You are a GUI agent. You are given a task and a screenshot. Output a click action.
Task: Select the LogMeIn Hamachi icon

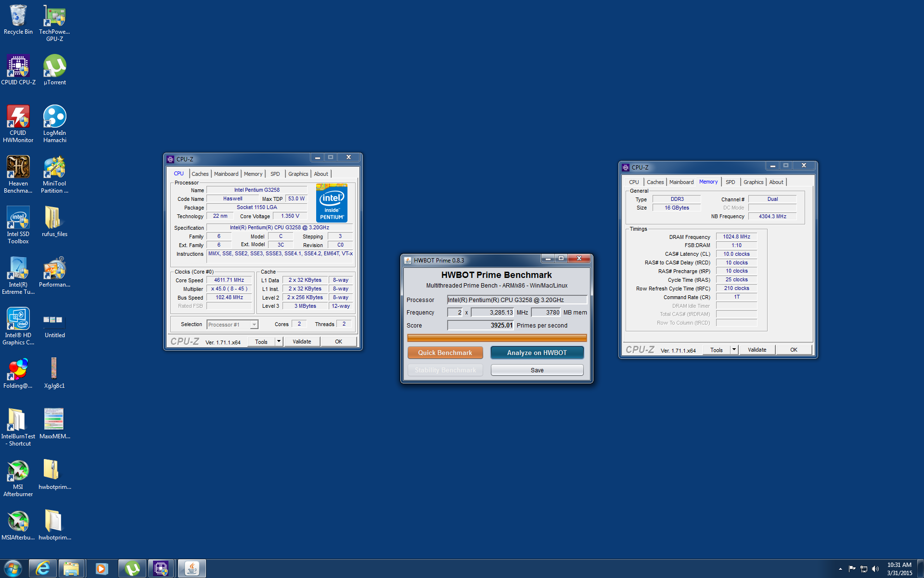(54, 124)
